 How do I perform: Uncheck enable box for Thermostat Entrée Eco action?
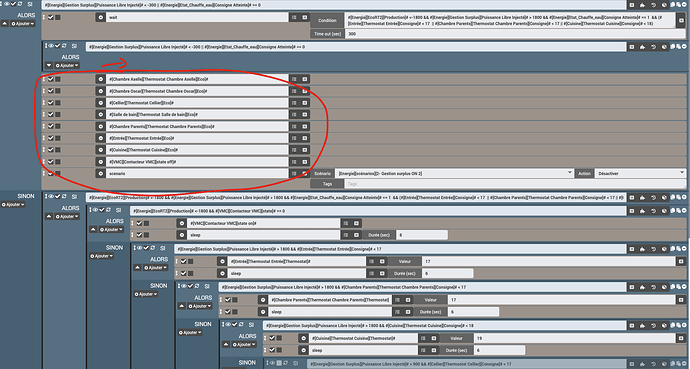(51, 138)
